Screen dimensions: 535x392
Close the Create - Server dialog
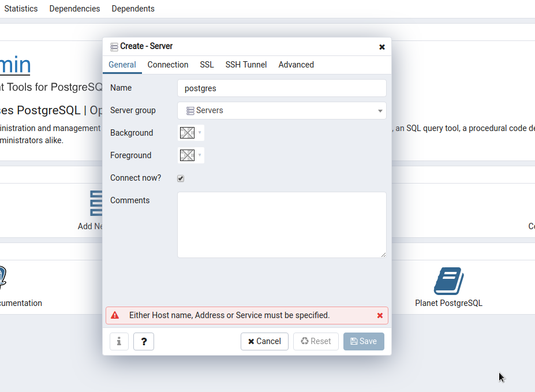(x=382, y=47)
